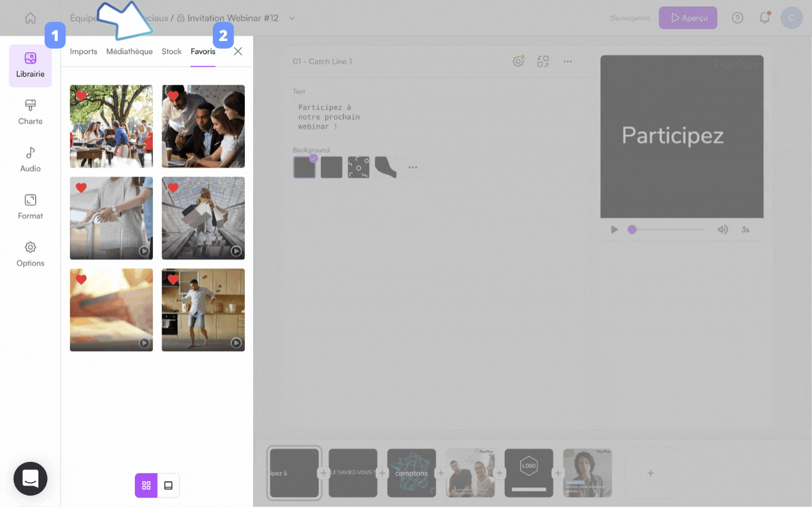The width and height of the screenshot is (812, 507).
Task: Open the Options sidebar panel
Action: tap(30, 254)
